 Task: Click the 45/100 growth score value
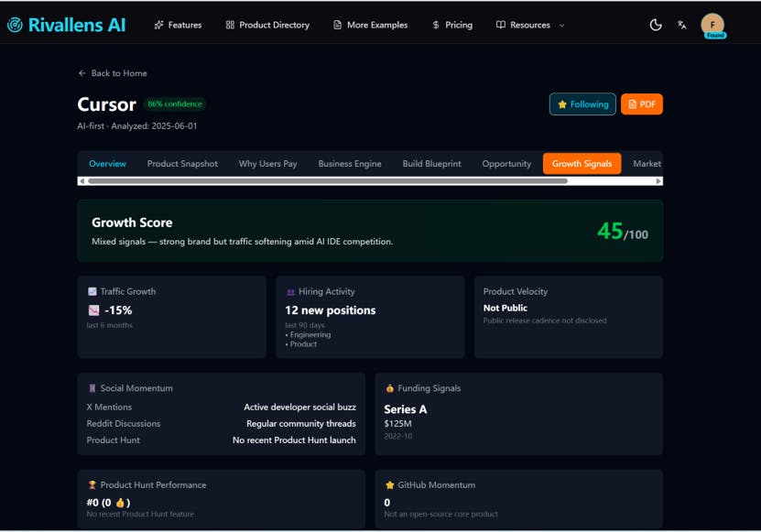tap(623, 232)
